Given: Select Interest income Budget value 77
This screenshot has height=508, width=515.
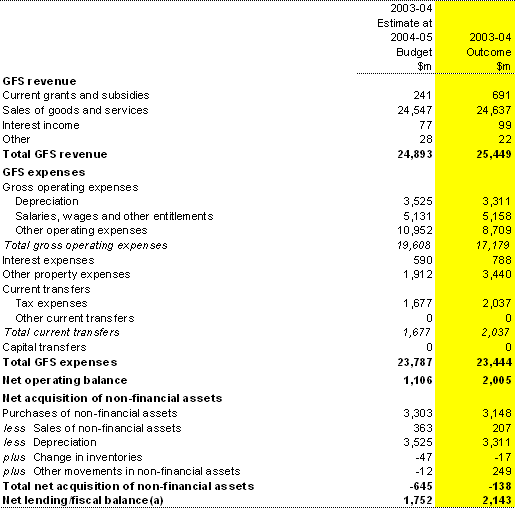Looking at the screenshot, I should tap(425, 125).
